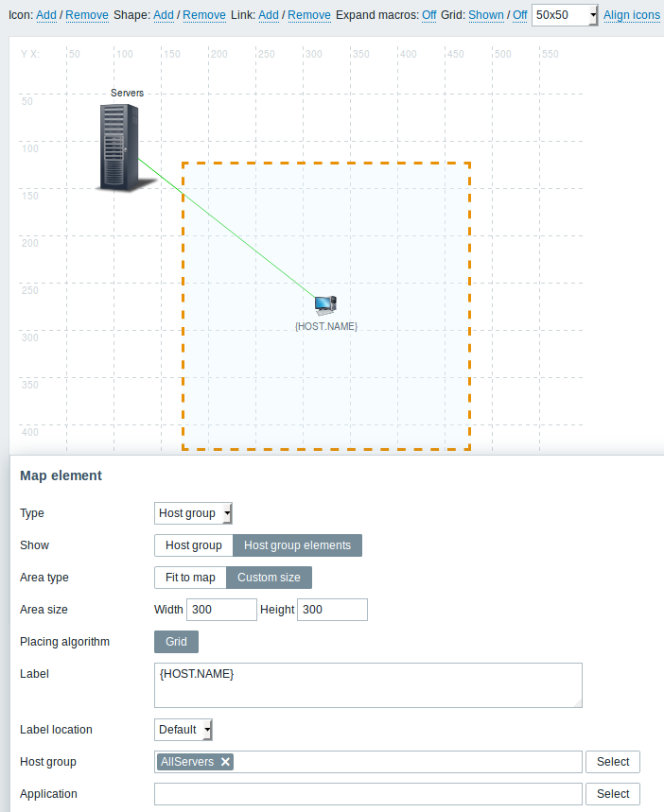Click the {HOST.NAME} label under workstation
The height and width of the screenshot is (812, 664).
326,326
